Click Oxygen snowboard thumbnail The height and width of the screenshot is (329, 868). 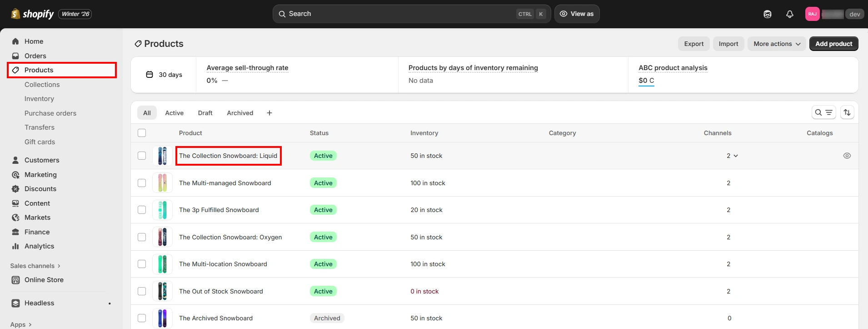162,237
